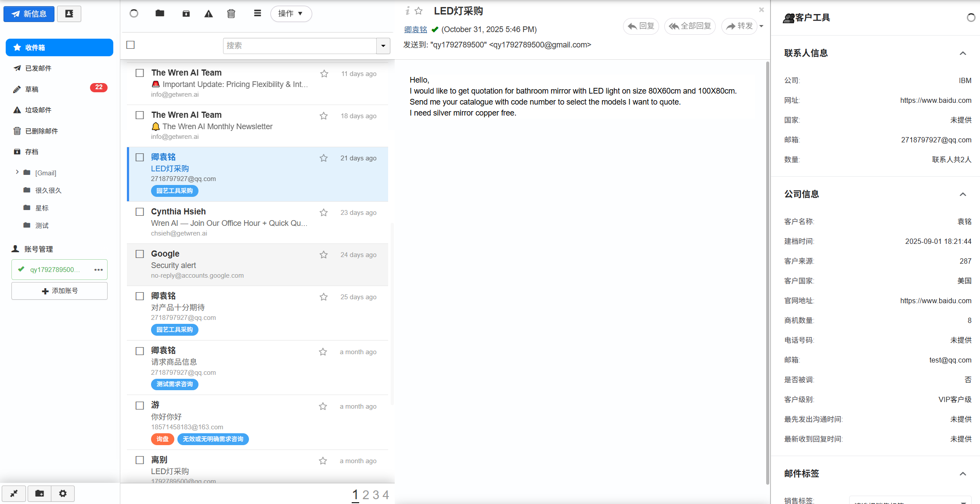Click the 新信息 compose button
980x504 pixels.
point(29,14)
